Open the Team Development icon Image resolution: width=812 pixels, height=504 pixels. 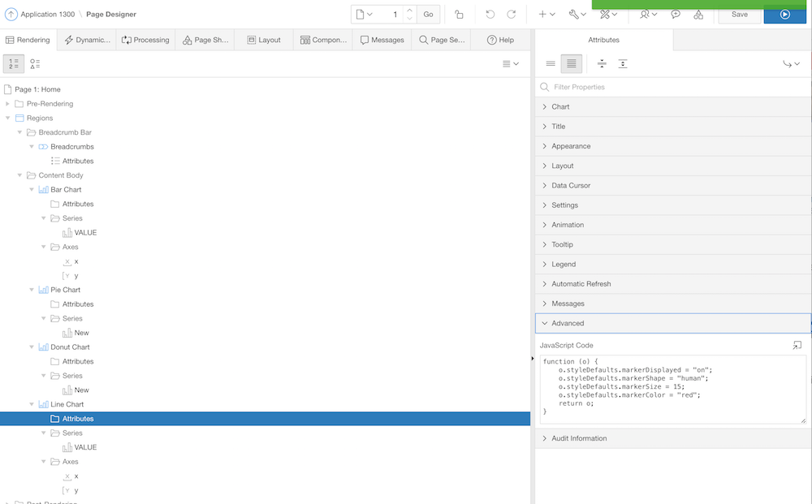tap(699, 14)
